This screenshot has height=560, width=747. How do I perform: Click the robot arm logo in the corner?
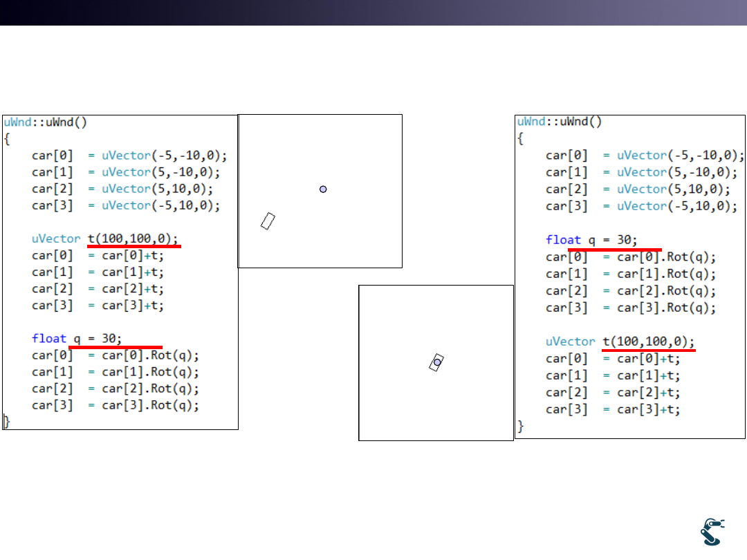pos(712,531)
